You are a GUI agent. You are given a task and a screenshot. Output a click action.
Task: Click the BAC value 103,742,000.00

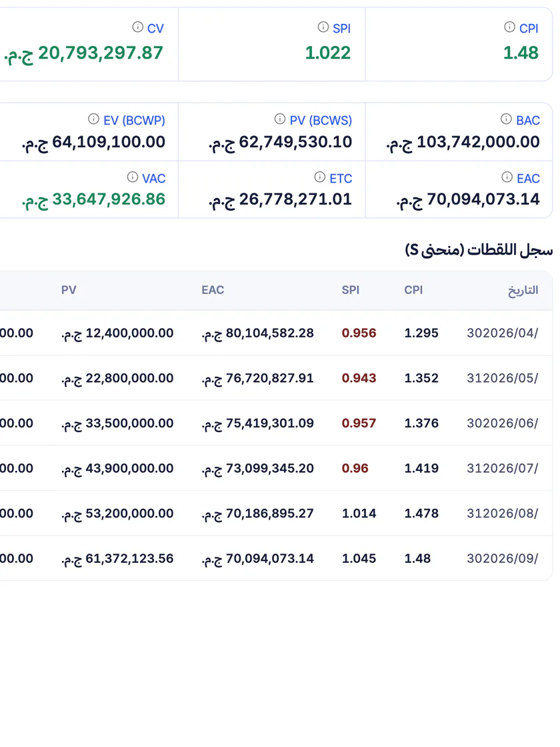pos(463,143)
